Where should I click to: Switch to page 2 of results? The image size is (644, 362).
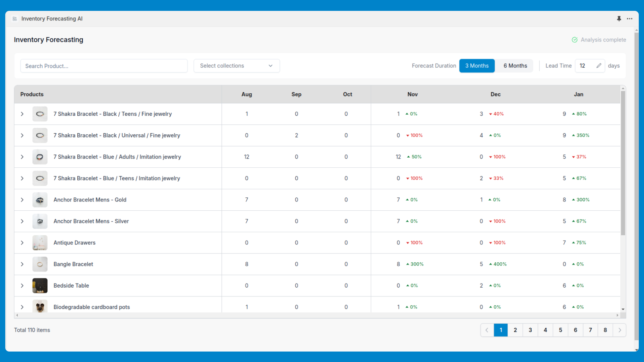pos(515,330)
